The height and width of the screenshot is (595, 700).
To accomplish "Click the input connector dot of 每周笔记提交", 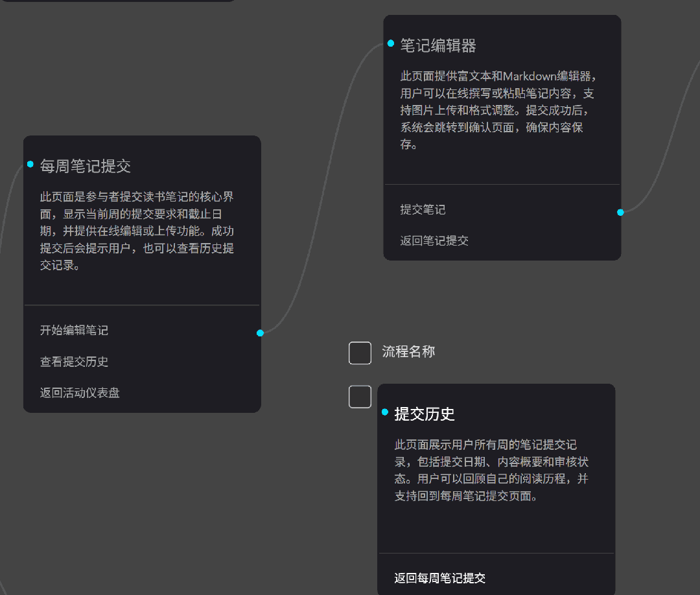I will coord(30,165).
